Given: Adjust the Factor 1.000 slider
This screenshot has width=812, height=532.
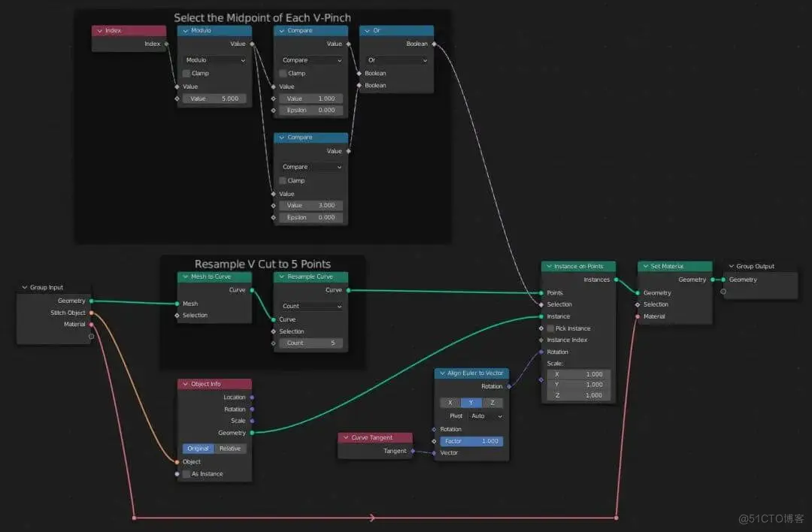Looking at the screenshot, I should pos(471,441).
